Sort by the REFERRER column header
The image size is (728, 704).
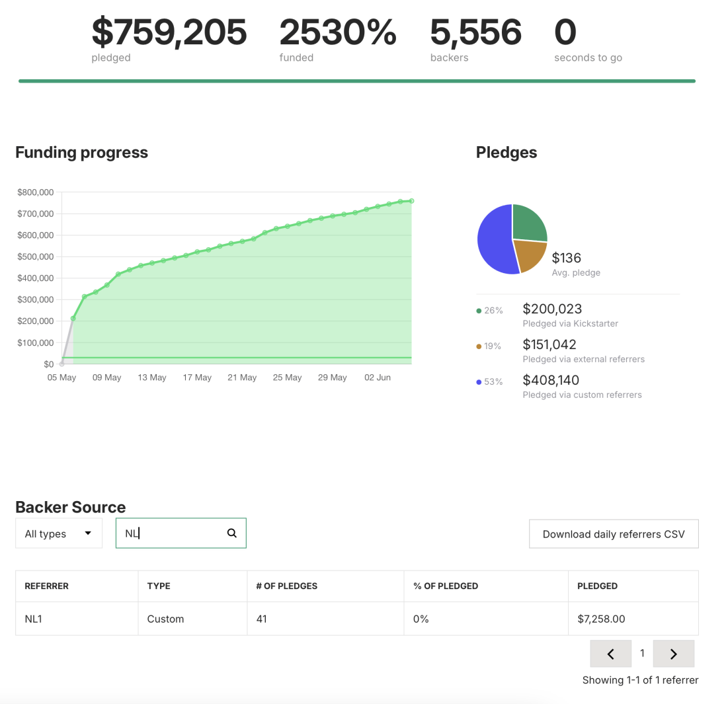click(x=48, y=586)
